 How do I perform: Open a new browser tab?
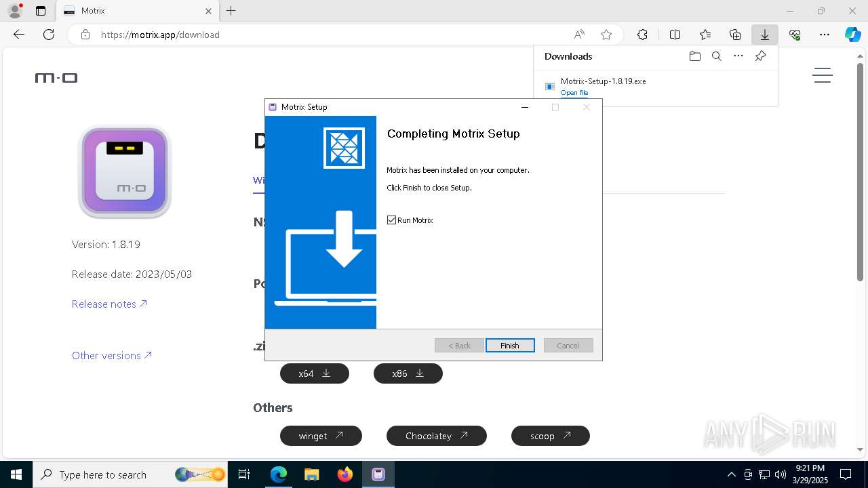click(x=231, y=11)
